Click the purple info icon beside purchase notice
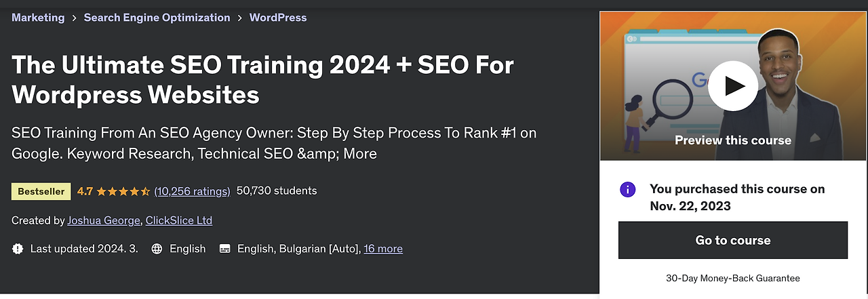 click(x=628, y=189)
